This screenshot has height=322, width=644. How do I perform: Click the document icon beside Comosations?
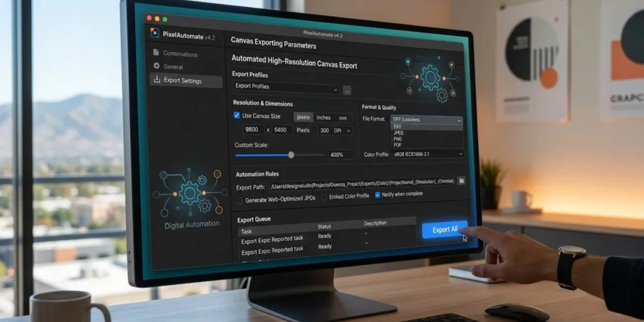tap(156, 52)
